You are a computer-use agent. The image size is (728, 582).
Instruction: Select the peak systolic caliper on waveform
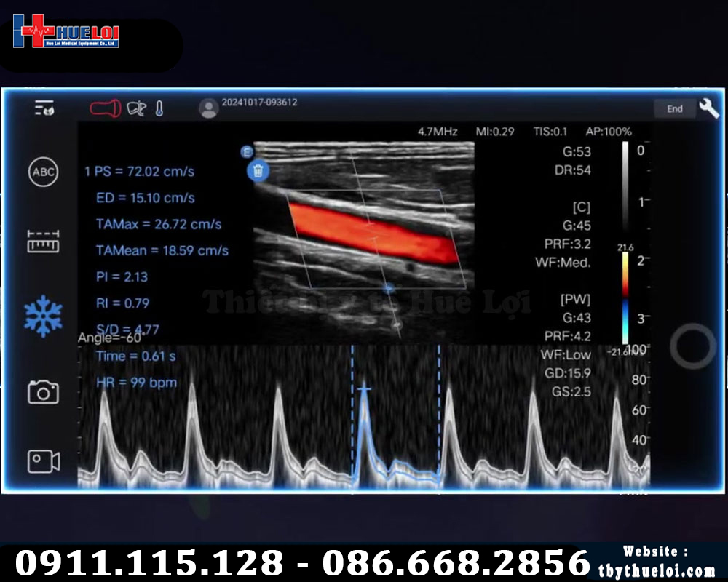click(364, 390)
